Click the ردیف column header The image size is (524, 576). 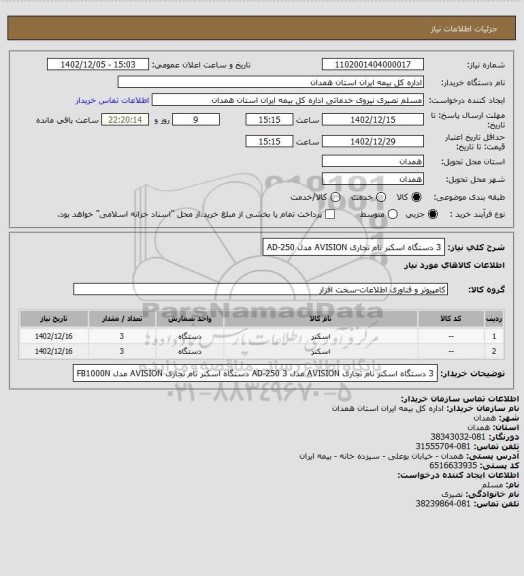[x=494, y=319]
